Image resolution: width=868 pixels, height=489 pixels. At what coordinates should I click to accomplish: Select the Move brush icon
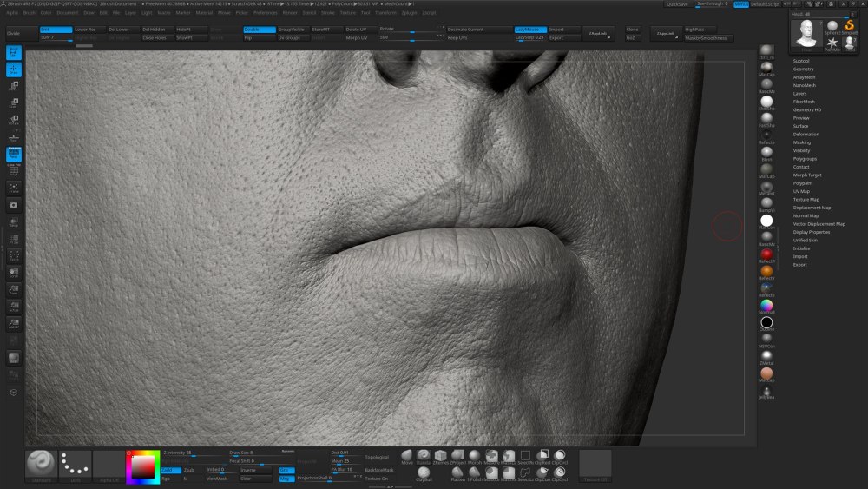coord(407,457)
